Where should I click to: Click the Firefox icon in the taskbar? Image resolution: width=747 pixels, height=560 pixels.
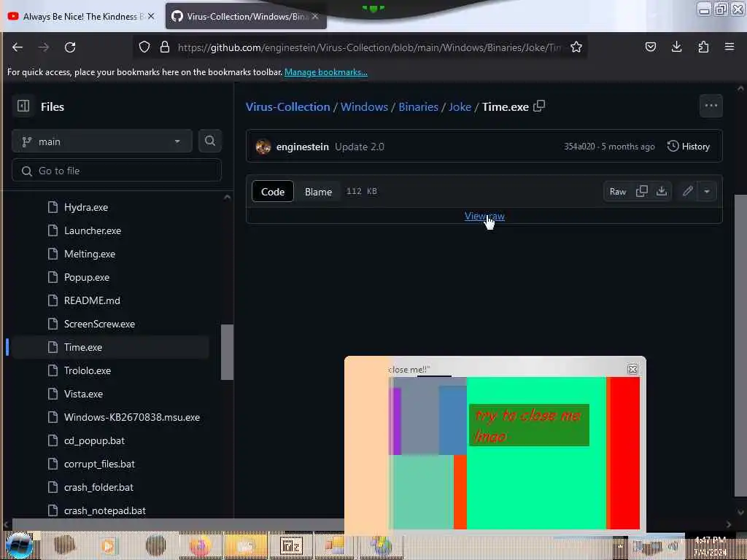tap(200, 545)
